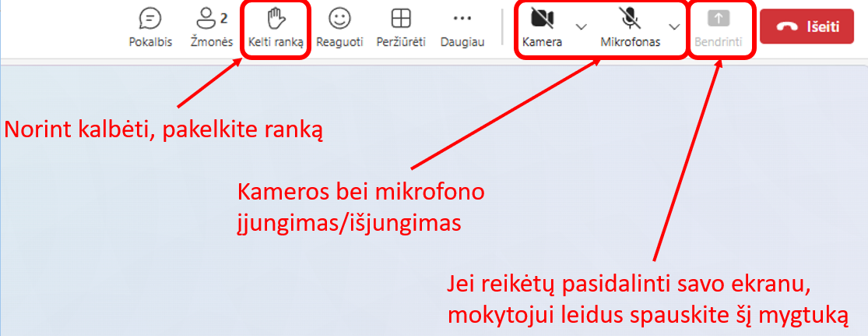Open the Daugiau more options menu
Image resolution: width=868 pixels, height=336 pixels.
462,28
